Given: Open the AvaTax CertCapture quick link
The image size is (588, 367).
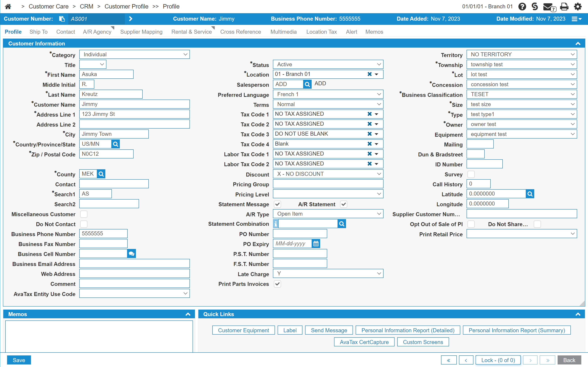Looking at the screenshot, I should point(364,342).
